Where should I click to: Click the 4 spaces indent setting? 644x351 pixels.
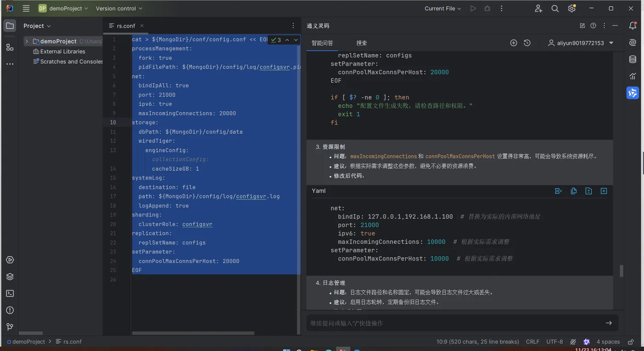pyautogui.click(x=608, y=342)
